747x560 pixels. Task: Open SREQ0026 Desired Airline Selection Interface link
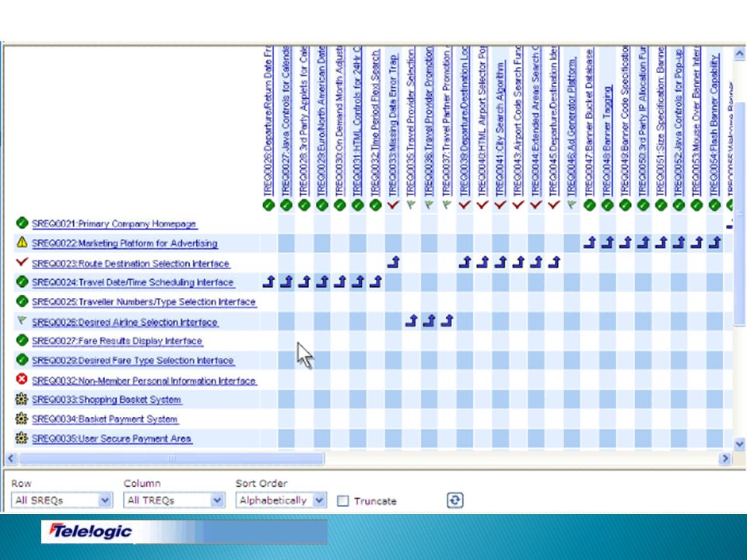125,322
